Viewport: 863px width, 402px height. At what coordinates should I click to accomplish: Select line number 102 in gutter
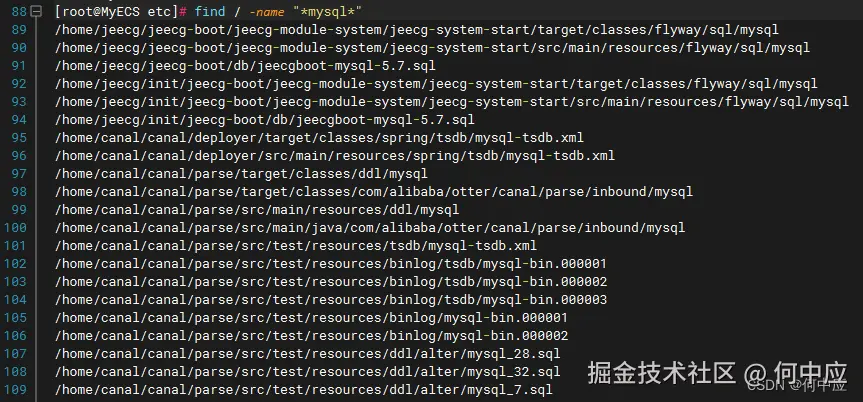pos(15,264)
